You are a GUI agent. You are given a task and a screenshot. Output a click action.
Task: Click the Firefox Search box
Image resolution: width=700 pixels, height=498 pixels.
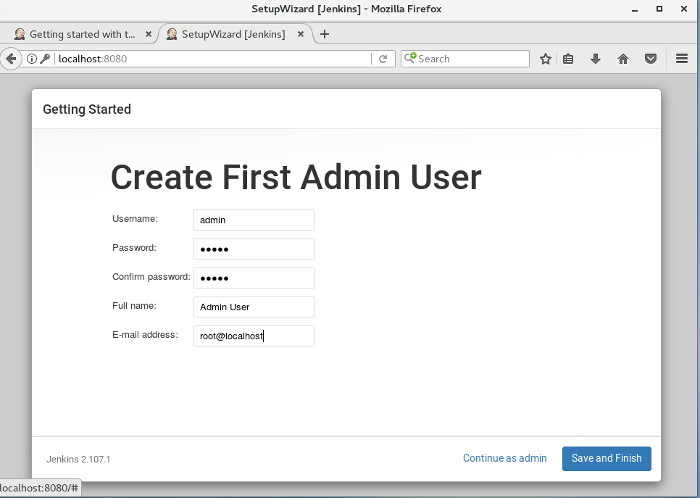click(x=470, y=59)
